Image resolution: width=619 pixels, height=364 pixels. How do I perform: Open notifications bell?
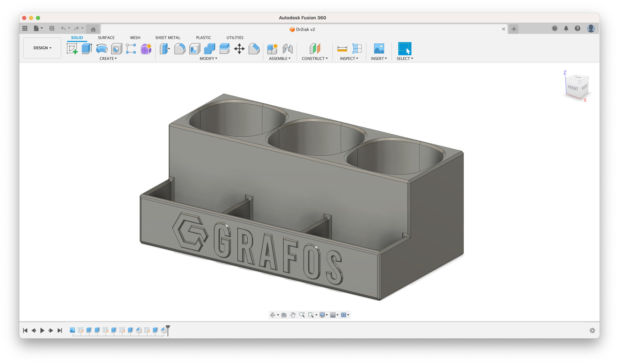[566, 29]
